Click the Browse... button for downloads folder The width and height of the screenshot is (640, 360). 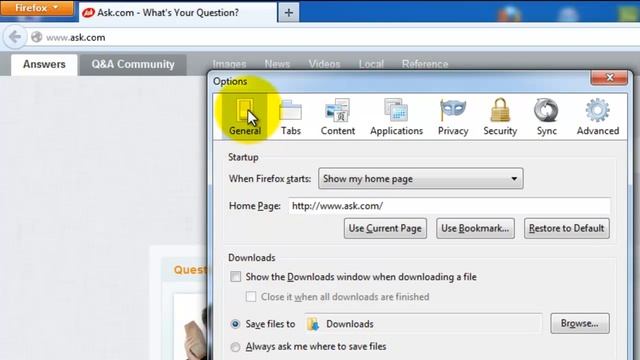pyautogui.click(x=580, y=324)
